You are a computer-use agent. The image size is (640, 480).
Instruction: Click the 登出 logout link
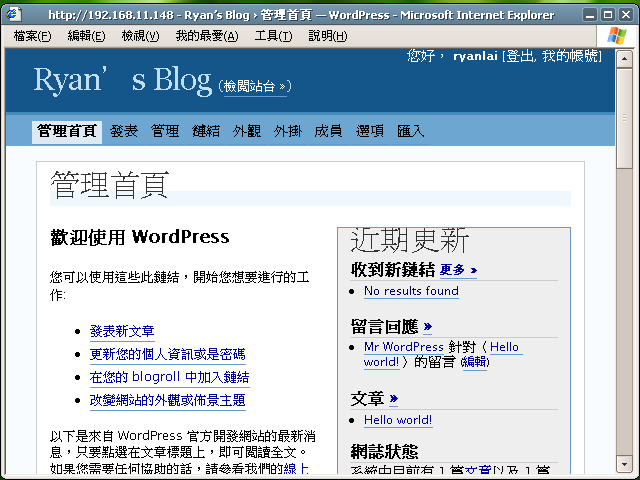[x=519, y=56]
